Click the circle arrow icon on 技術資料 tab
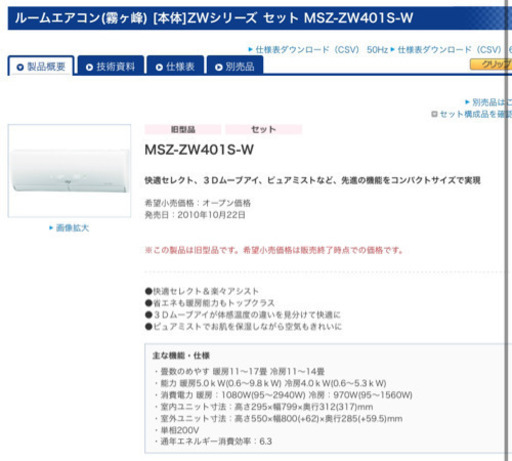 coord(89,67)
